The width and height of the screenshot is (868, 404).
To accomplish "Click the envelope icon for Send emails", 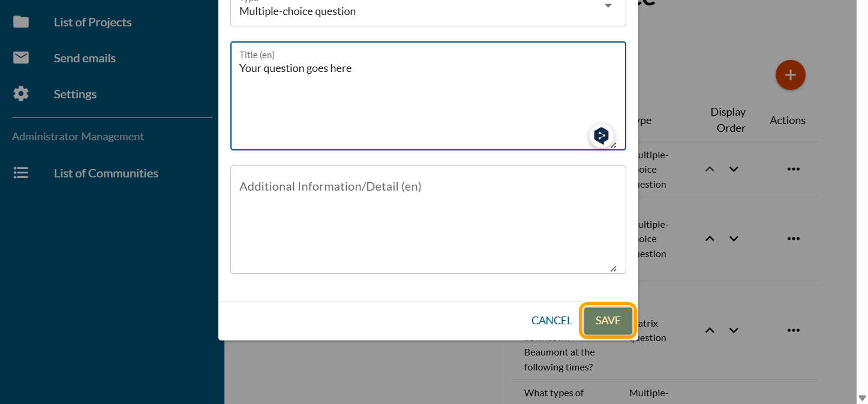I will point(21,58).
